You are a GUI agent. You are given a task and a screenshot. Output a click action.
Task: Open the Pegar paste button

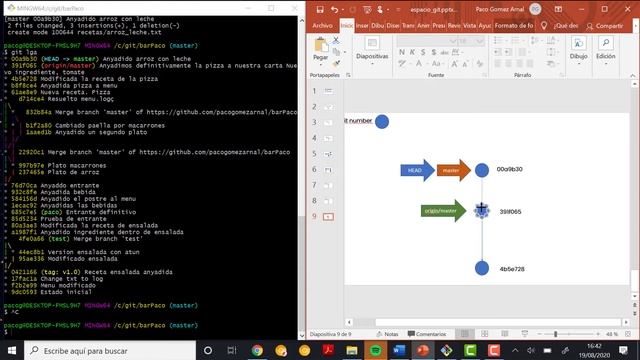321,51
